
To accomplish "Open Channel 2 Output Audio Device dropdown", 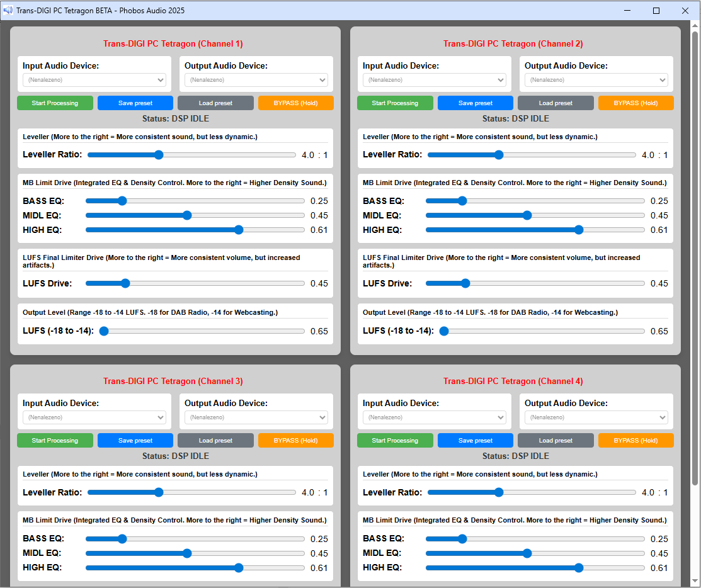I will (596, 80).
